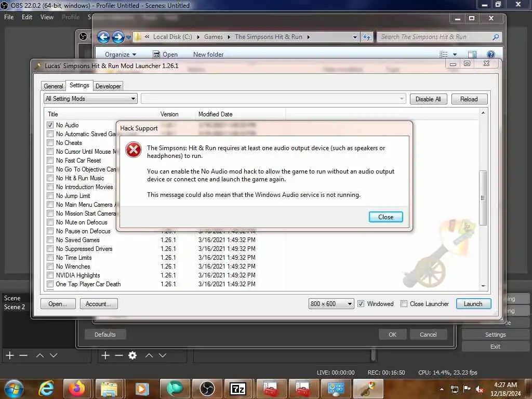Enable the No Cheats mod checkbox
The image size is (532, 399).
pyautogui.click(x=50, y=142)
